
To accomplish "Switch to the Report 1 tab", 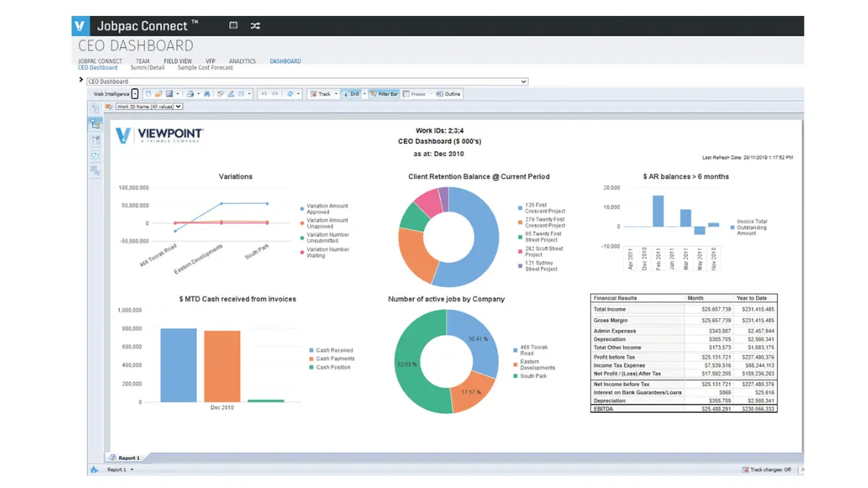I will 129,458.
